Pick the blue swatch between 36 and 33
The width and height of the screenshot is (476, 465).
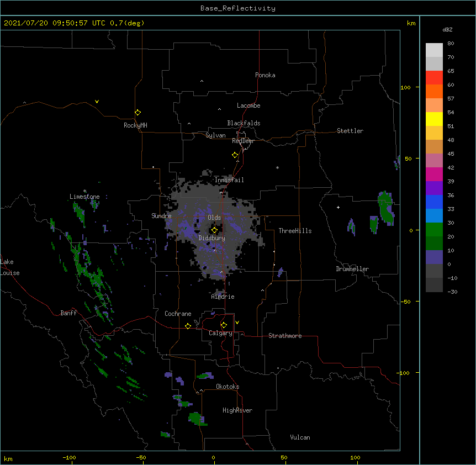[x=434, y=202]
